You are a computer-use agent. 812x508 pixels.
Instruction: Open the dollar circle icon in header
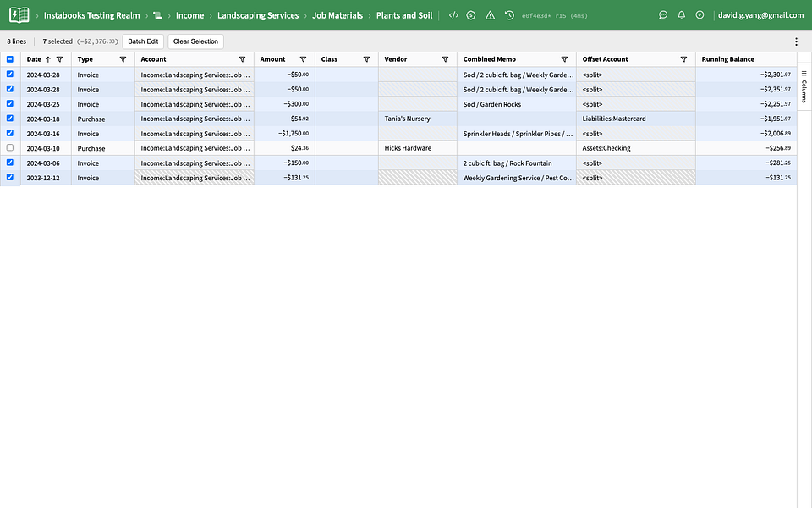click(x=471, y=15)
